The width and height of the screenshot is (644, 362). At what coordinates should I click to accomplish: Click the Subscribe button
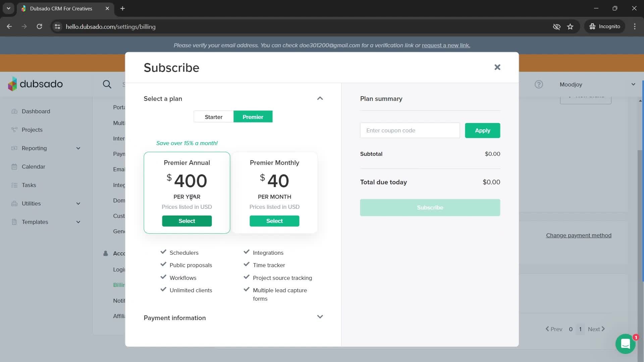[430, 207]
